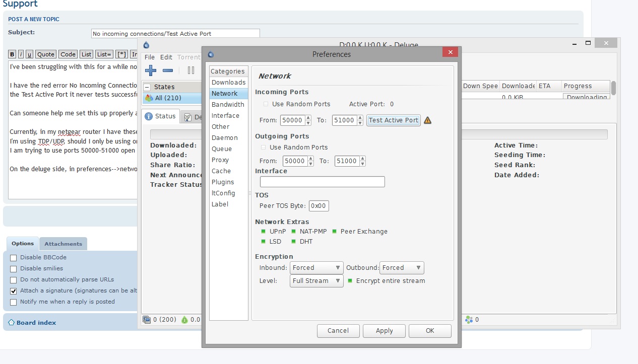Screen dimensions: 638x364
Task: Click the download speed icon in status bar
Action: pyautogui.click(x=184, y=319)
